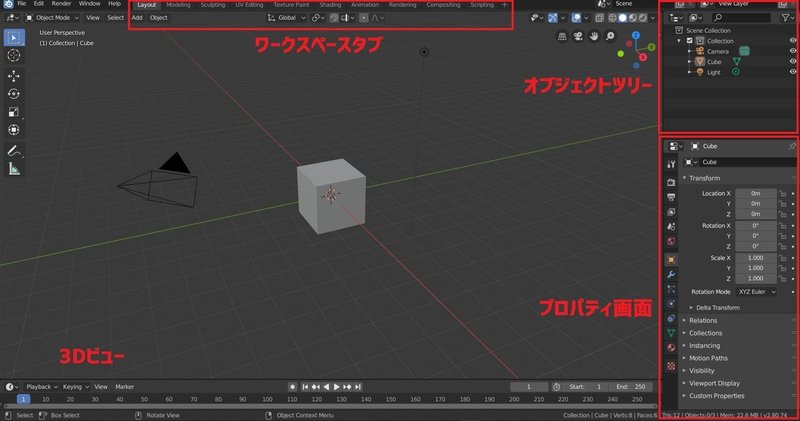Viewport: 800px width, 421px height.
Task: Open the Rotation Mode XYZ Euler dropdown
Action: [756, 292]
